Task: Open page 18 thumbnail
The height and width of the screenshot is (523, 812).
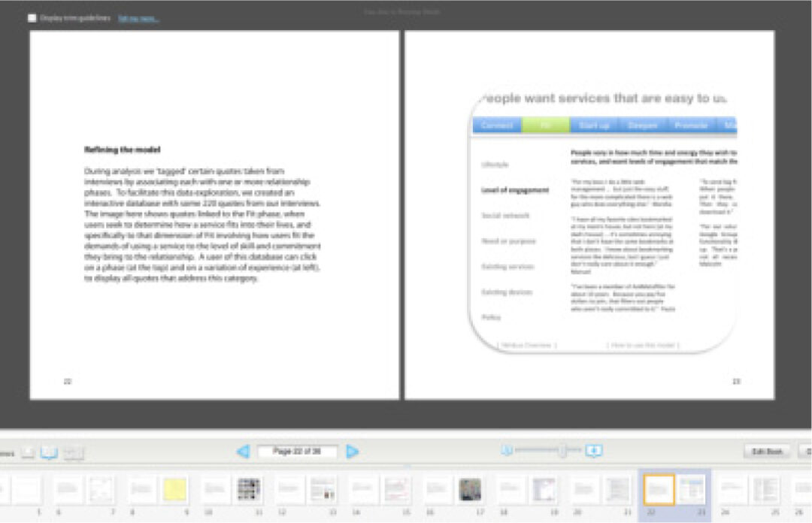Action: (511, 489)
